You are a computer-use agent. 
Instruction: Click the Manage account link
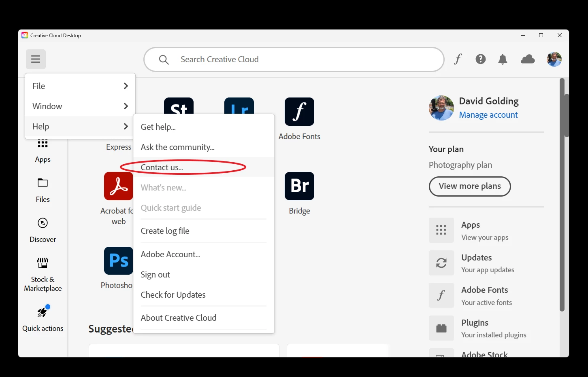pyautogui.click(x=488, y=115)
